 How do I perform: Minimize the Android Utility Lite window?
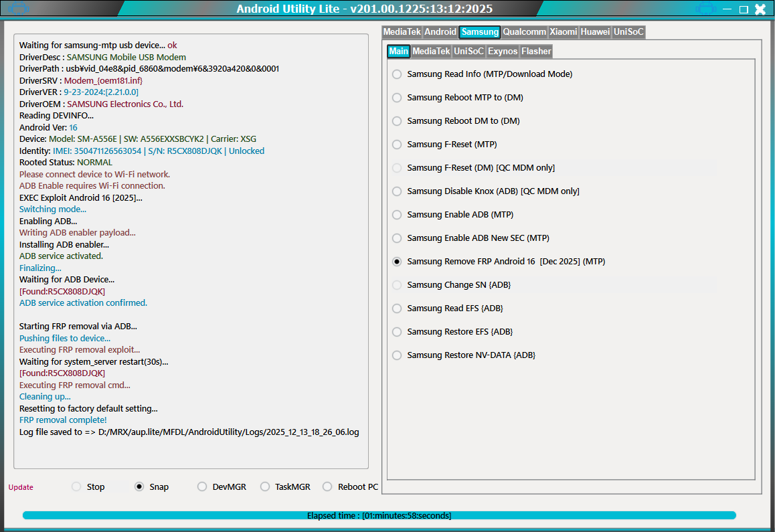(727, 9)
